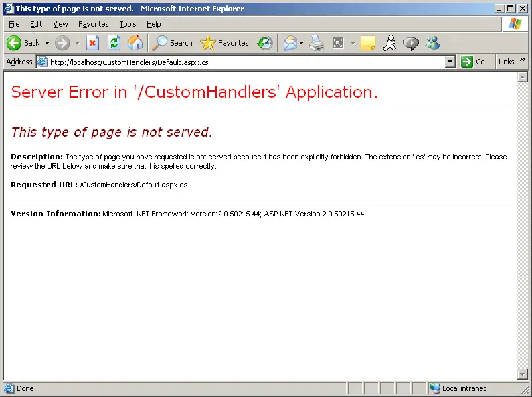This screenshot has width=532, height=397.
Task: Stop loading with the red X icon
Action: click(x=92, y=43)
